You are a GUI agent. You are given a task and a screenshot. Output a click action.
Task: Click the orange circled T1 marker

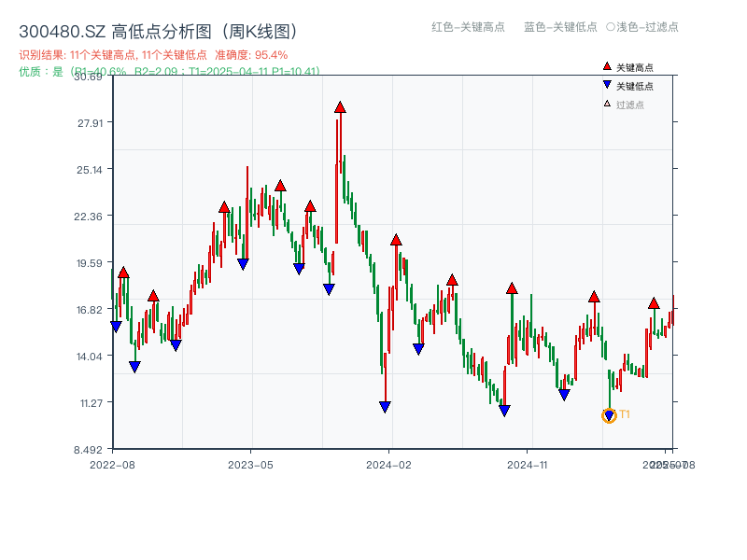coord(607,414)
